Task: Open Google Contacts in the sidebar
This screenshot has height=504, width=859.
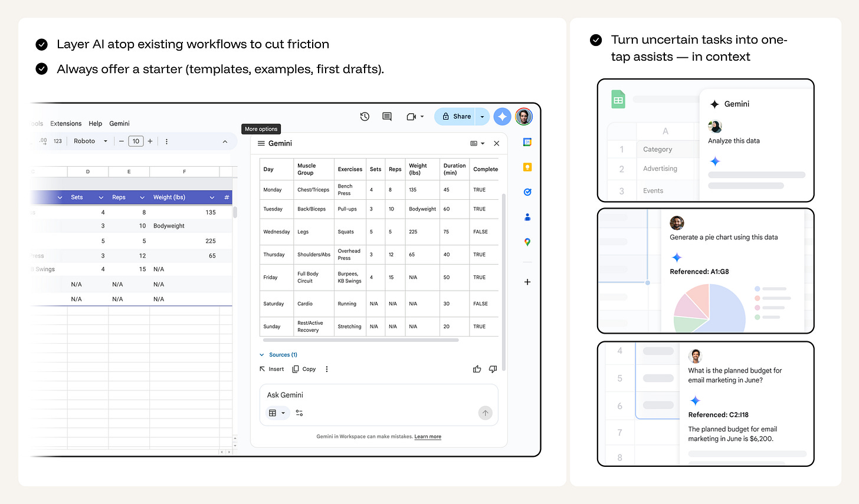Action: (527, 217)
